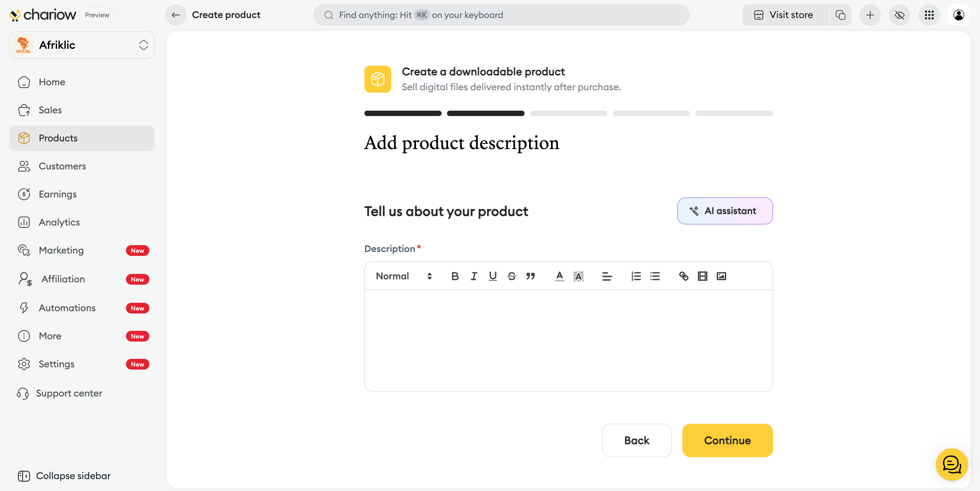The width and height of the screenshot is (980, 491).
Task: Click inside the Description text area
Action: tap(568, 340)
